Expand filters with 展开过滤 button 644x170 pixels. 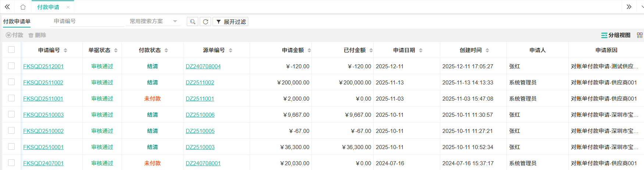point(231,22)
